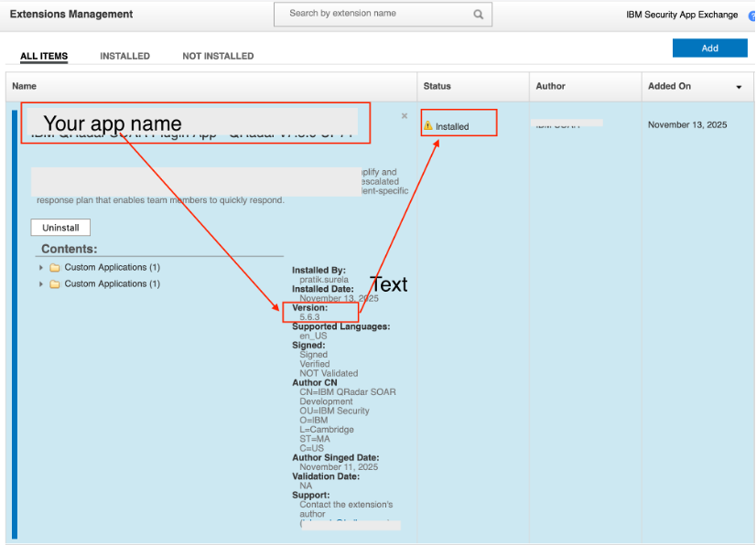Click the installer name pratik.surela
The image size is (756, 545).
pos(324,280)
